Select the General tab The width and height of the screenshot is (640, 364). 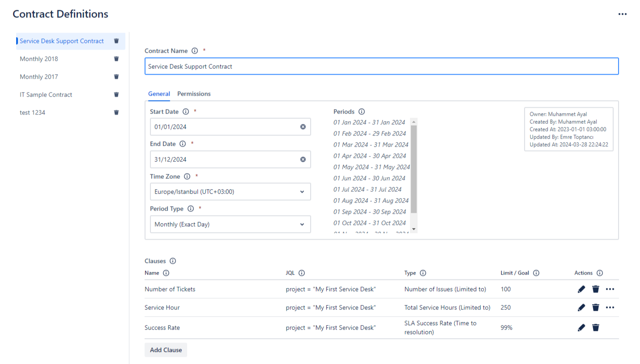pos(159,94)
